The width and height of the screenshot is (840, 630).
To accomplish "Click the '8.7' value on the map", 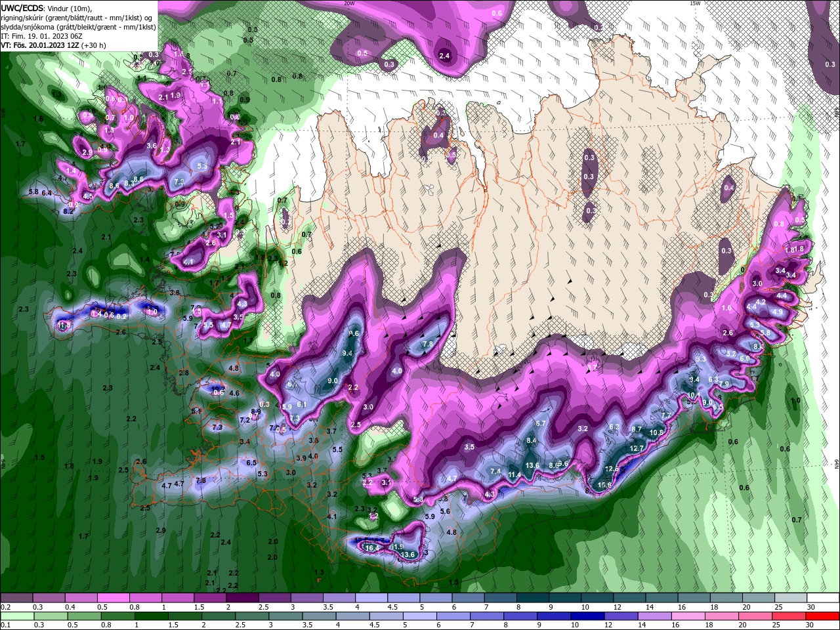I will pos(637,429).
